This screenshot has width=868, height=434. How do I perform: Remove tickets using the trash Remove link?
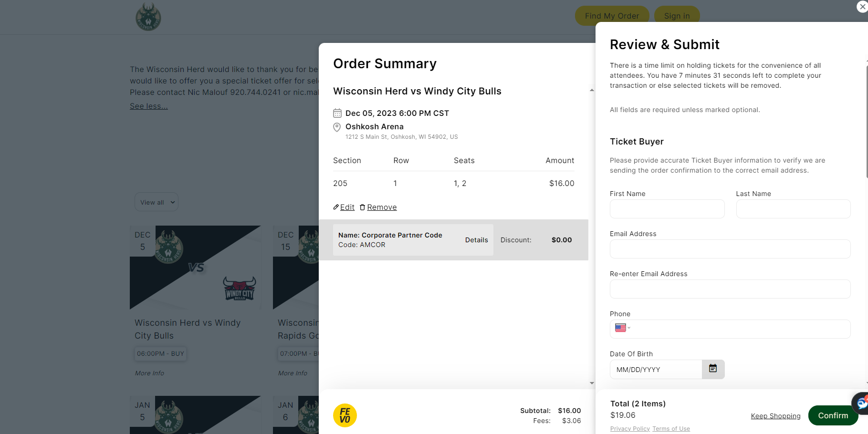point(378,207)
